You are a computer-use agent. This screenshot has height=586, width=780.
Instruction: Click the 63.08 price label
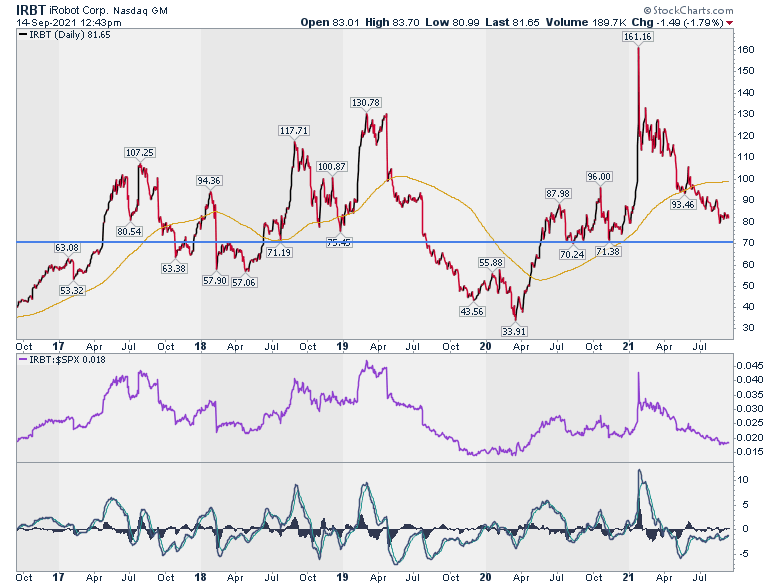click(67, 247)
